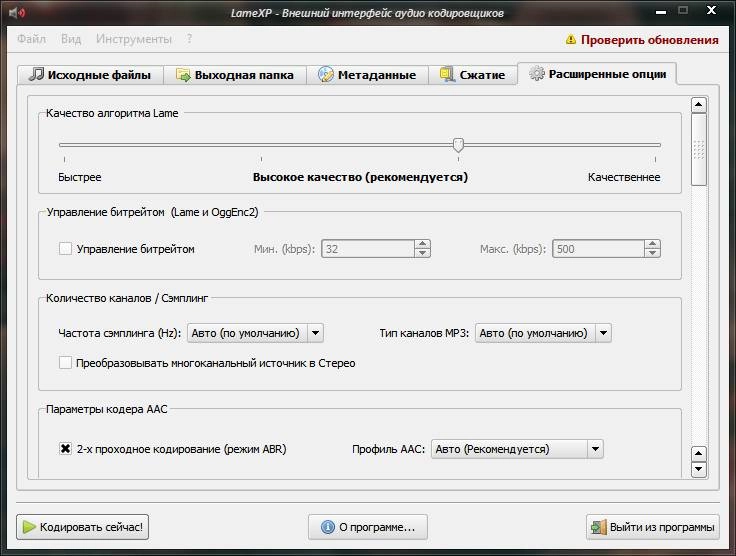Switch to the Выходная папка tab
The image size is (736, 556).
click(x=235, y=75)
